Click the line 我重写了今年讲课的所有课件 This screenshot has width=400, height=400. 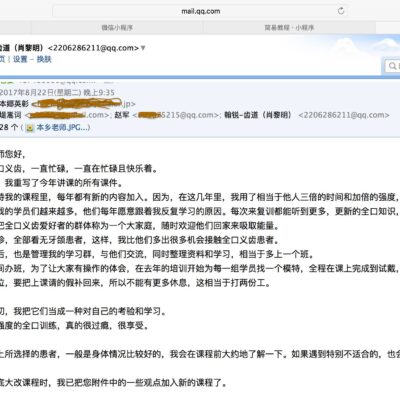(64, 183)
